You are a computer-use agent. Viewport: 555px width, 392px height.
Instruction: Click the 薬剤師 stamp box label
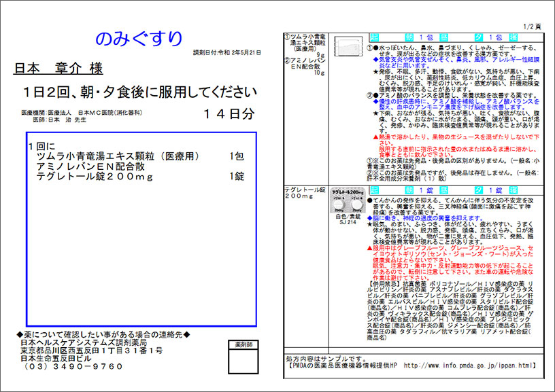click(x=243, y=344)
